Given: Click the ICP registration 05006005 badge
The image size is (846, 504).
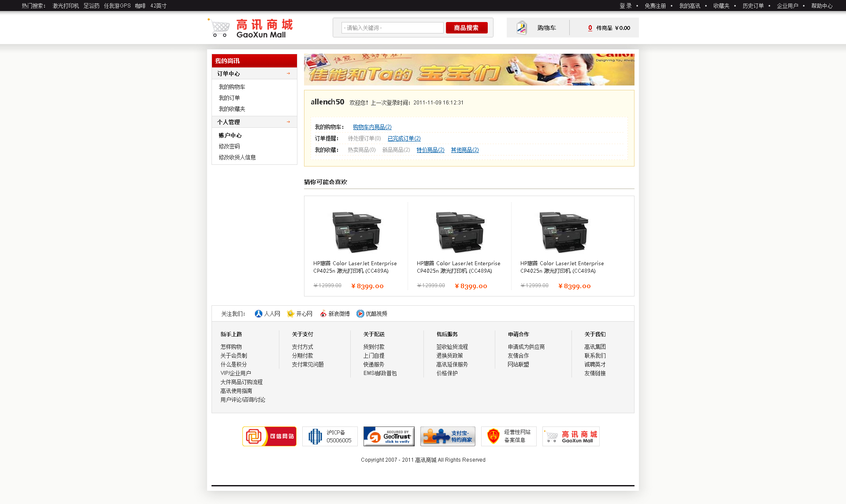Looking at the screenshot, I should [330, 436].
